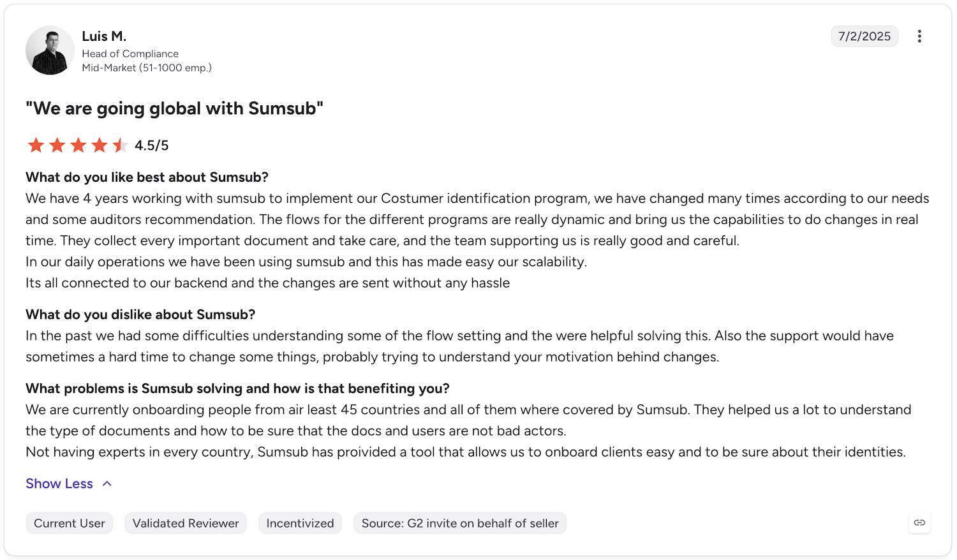This screenshot has height=560, width=957.
Task: Click the Incentivized tag
Action: pyautogui.click(x=300, y=523)
